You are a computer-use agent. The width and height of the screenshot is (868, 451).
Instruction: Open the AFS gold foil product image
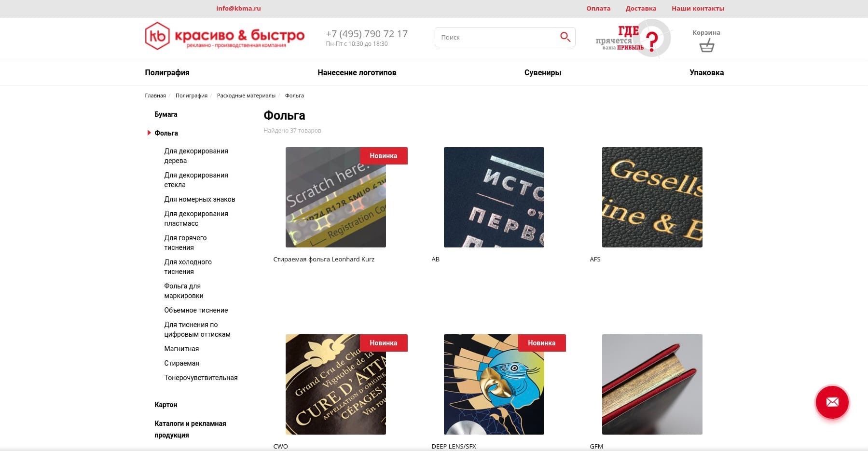click(652, 197)
